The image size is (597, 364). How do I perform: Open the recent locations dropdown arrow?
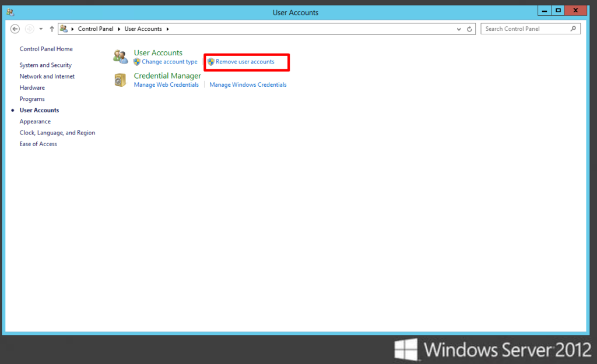tap(41, 29)
